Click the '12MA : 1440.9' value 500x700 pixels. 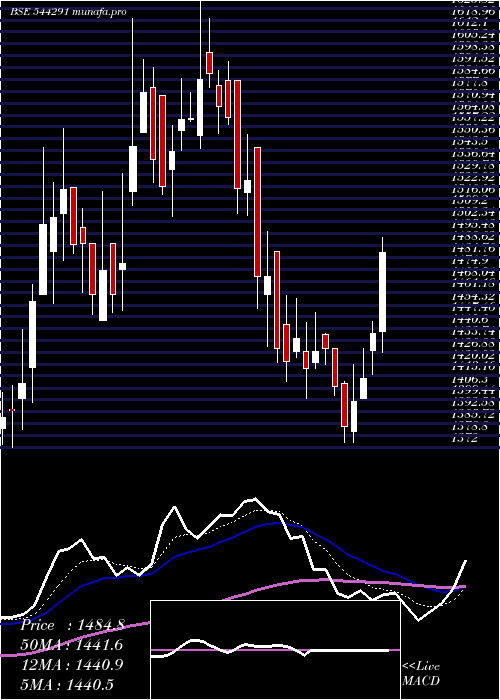[72, 664]
